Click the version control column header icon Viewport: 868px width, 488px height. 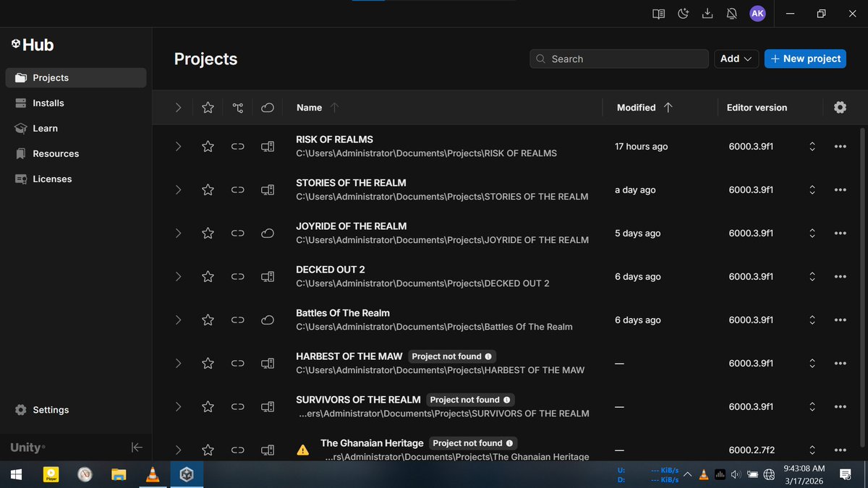pos(238,108)
